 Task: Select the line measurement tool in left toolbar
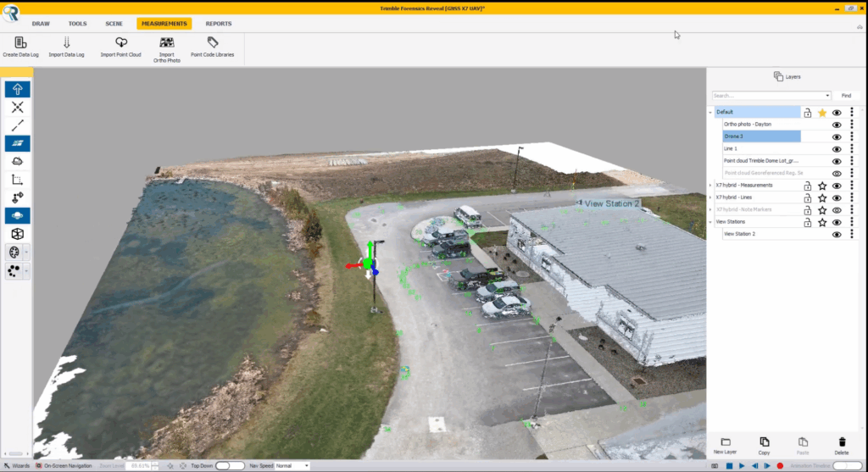click(x=18, y=125)
